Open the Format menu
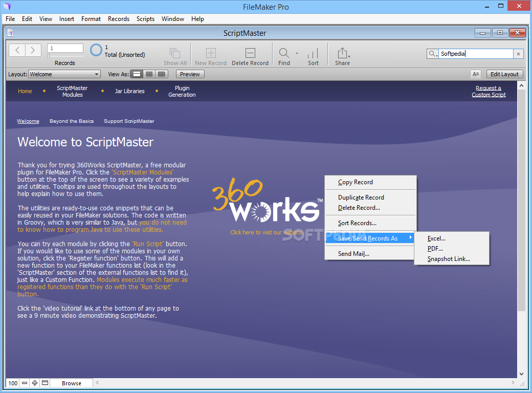This screenshot has height=393, width=532. [91, 19]
